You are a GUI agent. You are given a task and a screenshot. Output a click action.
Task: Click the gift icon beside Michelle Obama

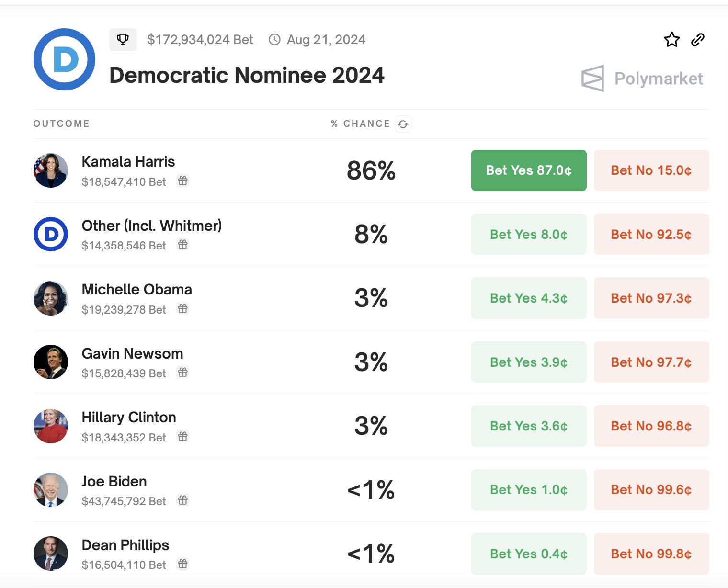[183, 309]
